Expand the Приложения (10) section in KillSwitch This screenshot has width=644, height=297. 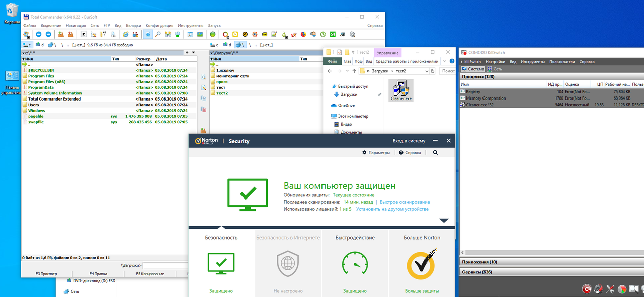tap(551, 262)
